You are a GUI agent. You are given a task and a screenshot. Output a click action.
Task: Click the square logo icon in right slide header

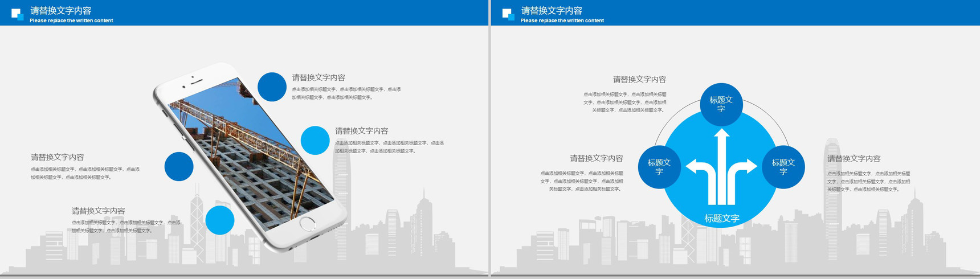pos(508,14)
